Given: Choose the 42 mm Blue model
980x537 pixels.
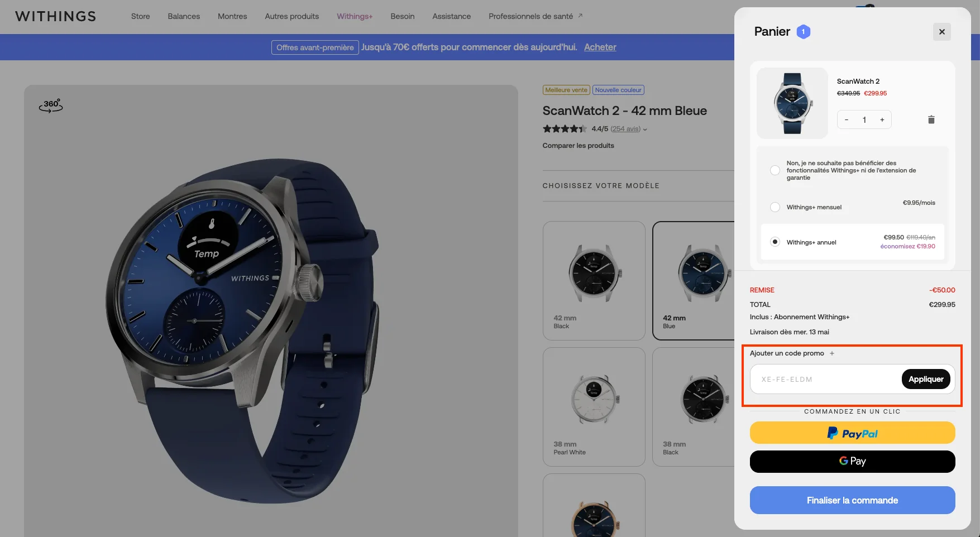Looking at the screenshot, I should [x=694, y=280].
